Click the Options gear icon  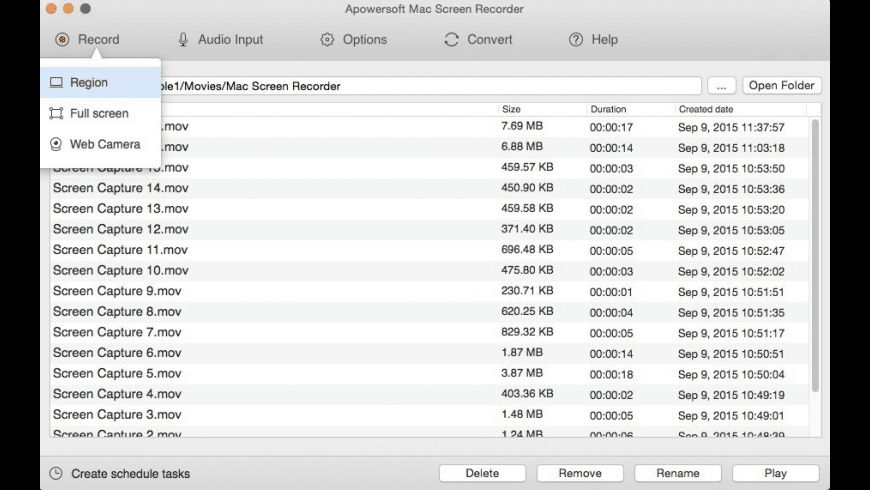(x=327, y=39)
